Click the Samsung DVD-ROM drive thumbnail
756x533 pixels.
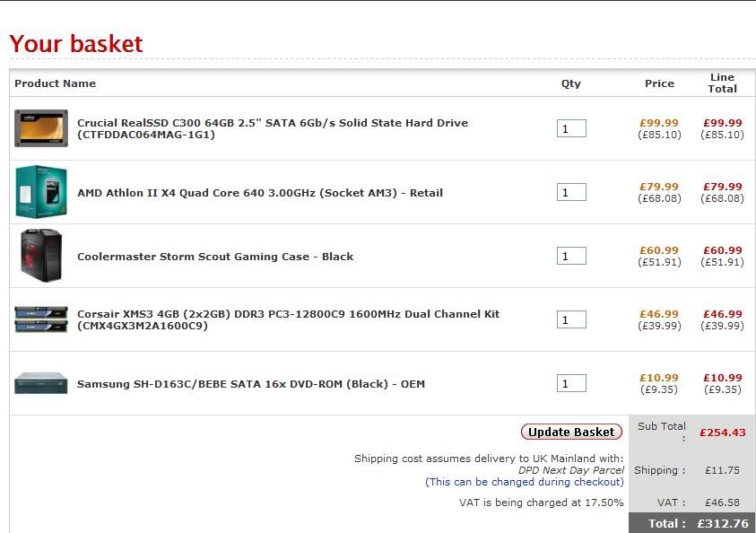pos(41,383)
